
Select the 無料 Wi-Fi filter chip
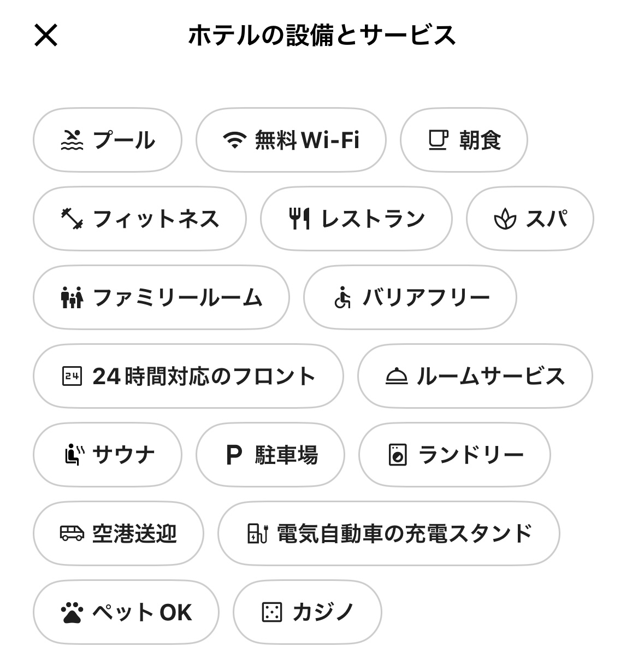[291, 140]
